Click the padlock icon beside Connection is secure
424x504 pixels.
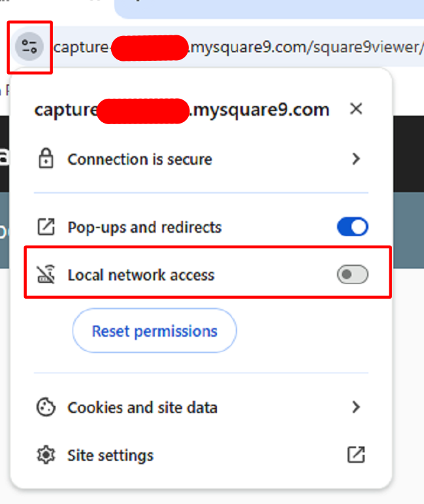pyautogui.click(x=46, y=160)
